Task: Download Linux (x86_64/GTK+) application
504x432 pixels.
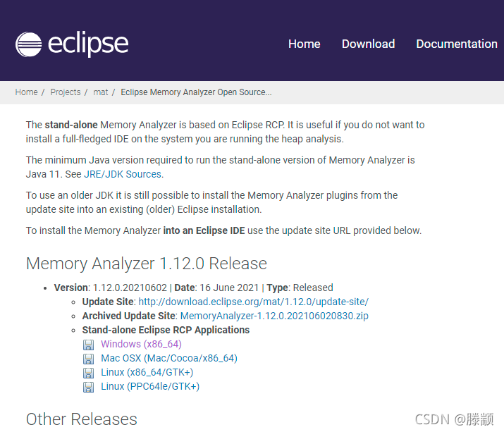Action: pyautogui.click(x=147, y=373)
